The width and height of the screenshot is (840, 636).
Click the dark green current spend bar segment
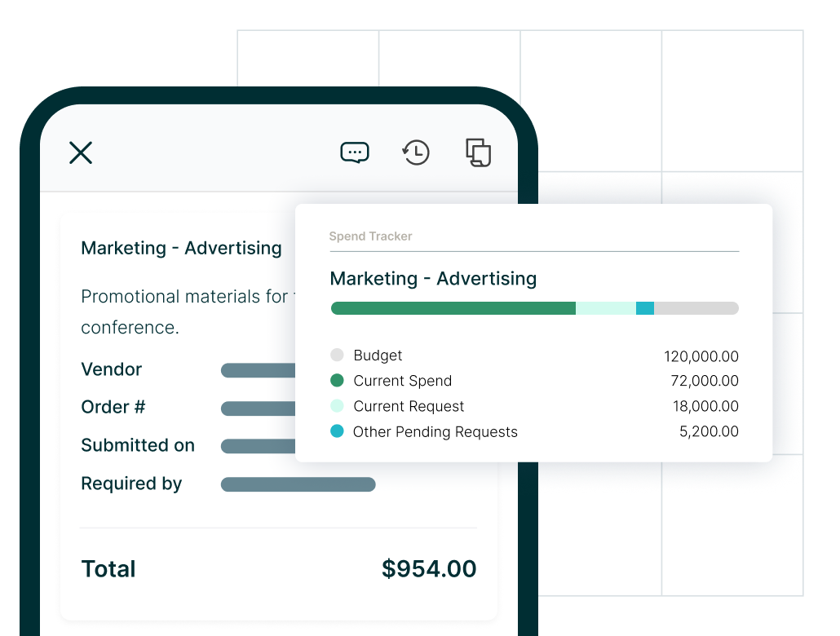pos(453,308)
